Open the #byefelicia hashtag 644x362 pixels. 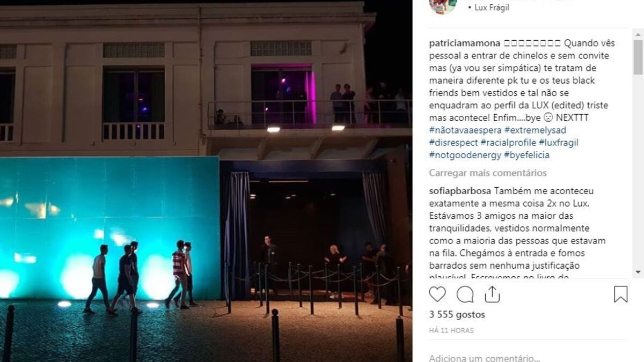click(x=527, y=155)
